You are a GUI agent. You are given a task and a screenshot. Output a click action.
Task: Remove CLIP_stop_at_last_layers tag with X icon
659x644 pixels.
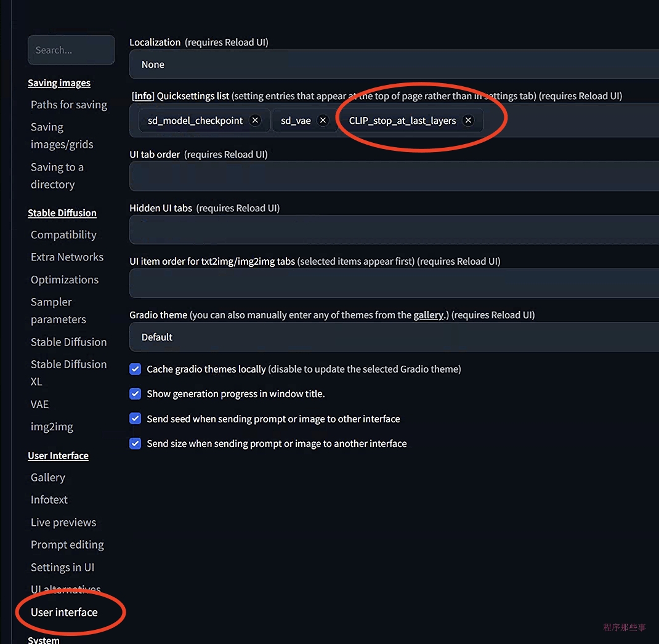click(469, 121)
